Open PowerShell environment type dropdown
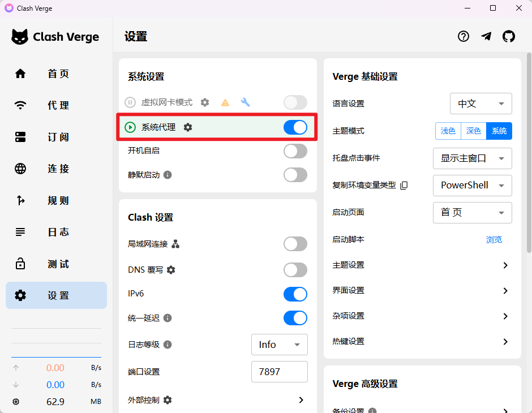Image resolution: width=532 pixels, height=413 pixels. pos(472,186)
